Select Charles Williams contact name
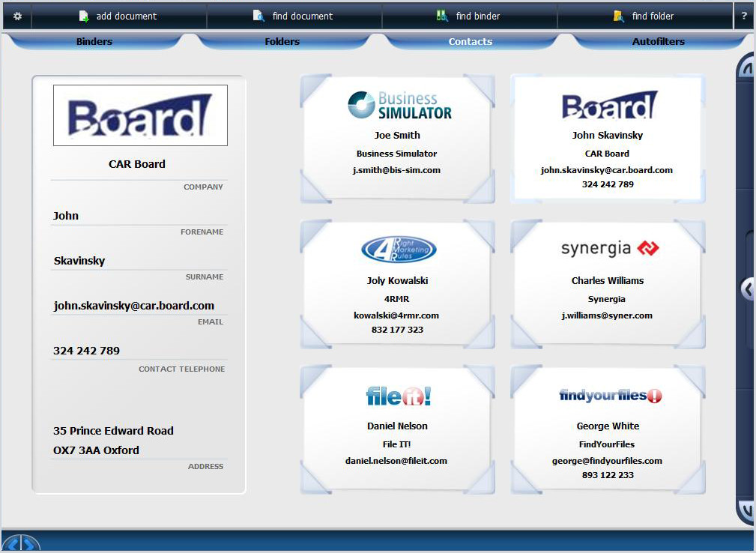Screen dimensions: 756x553 pos(608,280)
